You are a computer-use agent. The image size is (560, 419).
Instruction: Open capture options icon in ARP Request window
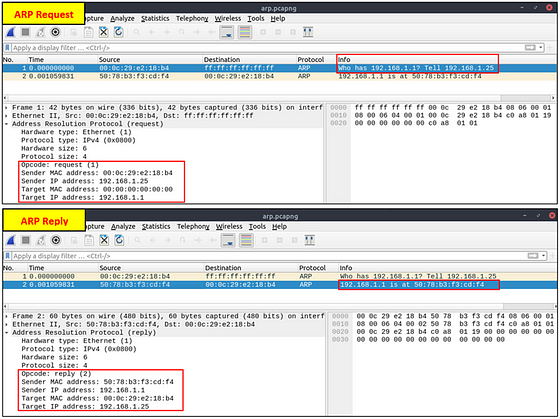pos(55,33)
